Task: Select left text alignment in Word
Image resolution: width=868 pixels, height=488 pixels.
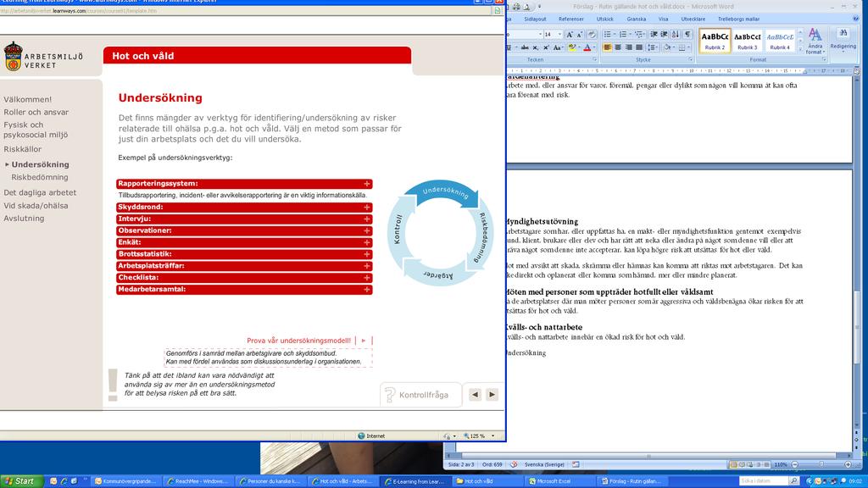Action: tap(607, 47)
